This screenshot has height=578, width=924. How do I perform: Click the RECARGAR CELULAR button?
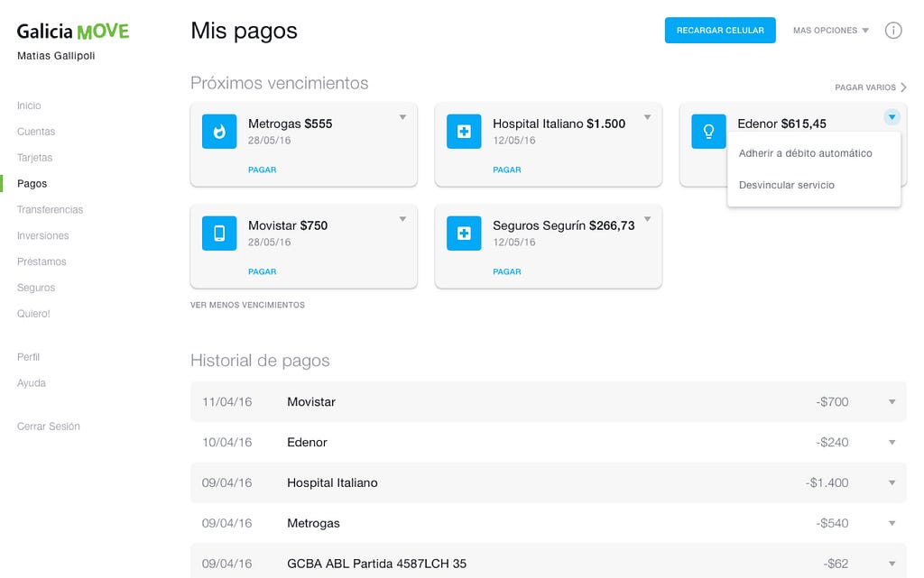point(720,30)
